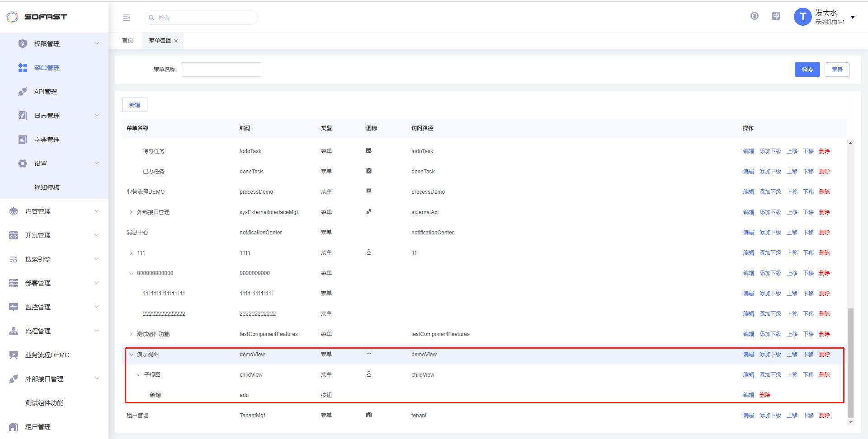Screen dimensions: 868x439
Task: Click the theme icon left of language switch
Action: pos(754,16)
